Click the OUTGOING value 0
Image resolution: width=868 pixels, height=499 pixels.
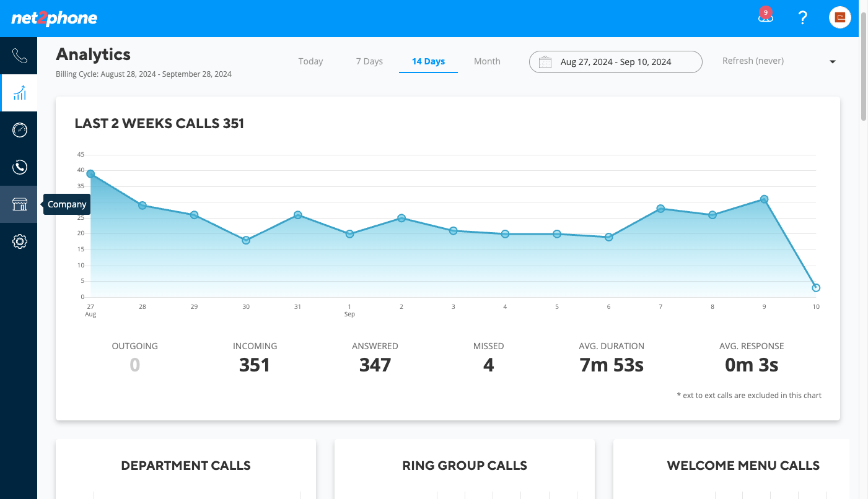(x=135, y=365)
